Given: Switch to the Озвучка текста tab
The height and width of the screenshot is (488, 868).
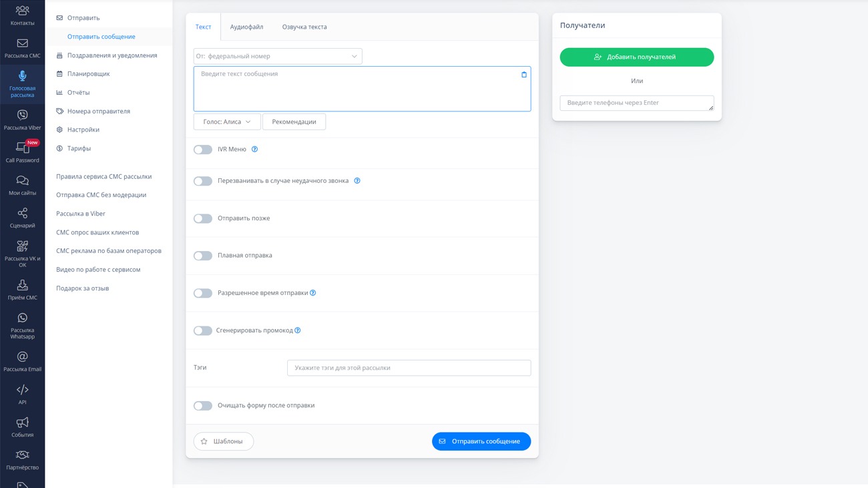Looking at the screenshot, I should (x=304, y=27).
